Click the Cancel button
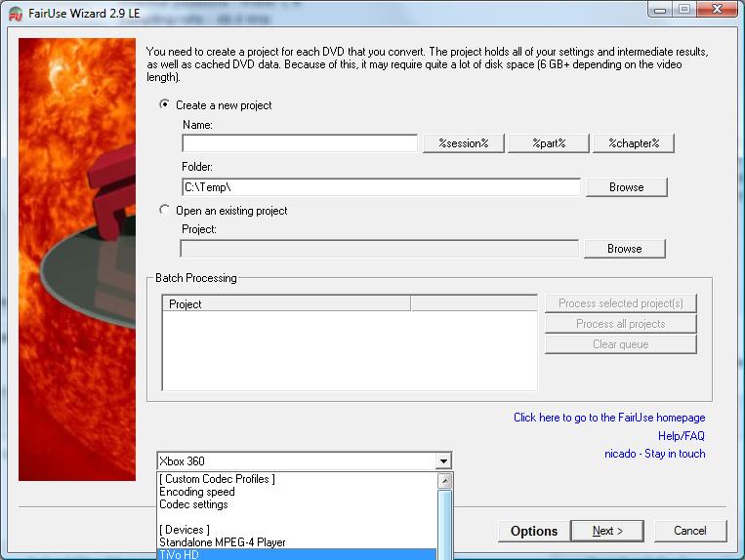Screen dimensions: 745x560 point(690,531)
